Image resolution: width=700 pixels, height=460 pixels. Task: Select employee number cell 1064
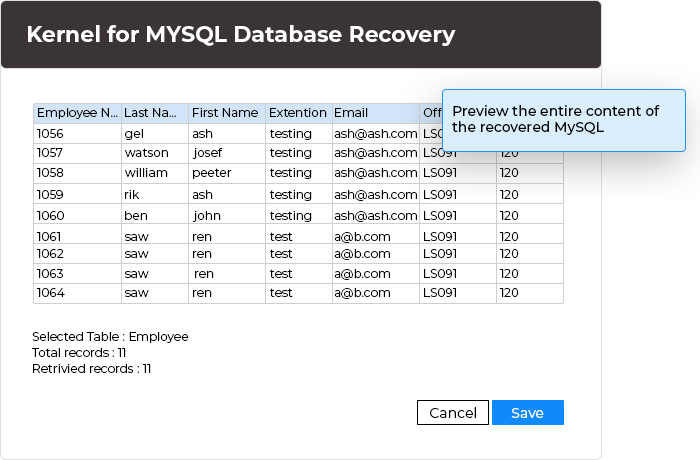coord(77,293)
